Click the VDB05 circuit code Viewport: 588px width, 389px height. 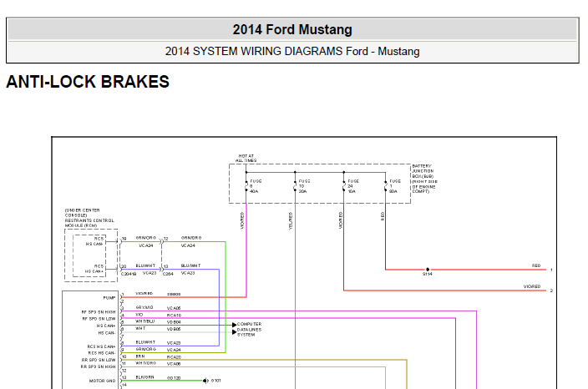(x=174, y=329)
